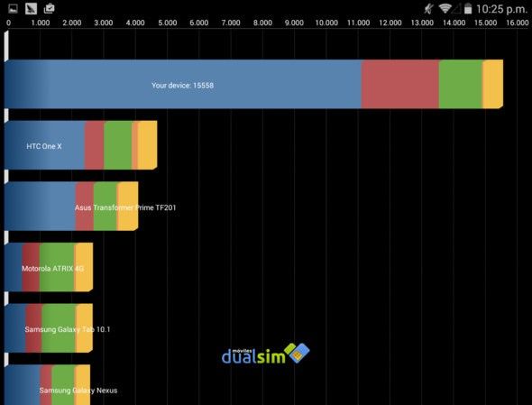This screenshot has width=532, height=405.
Task: Tap the yellow segment of Your device bar
Action: tap(492, 84)
